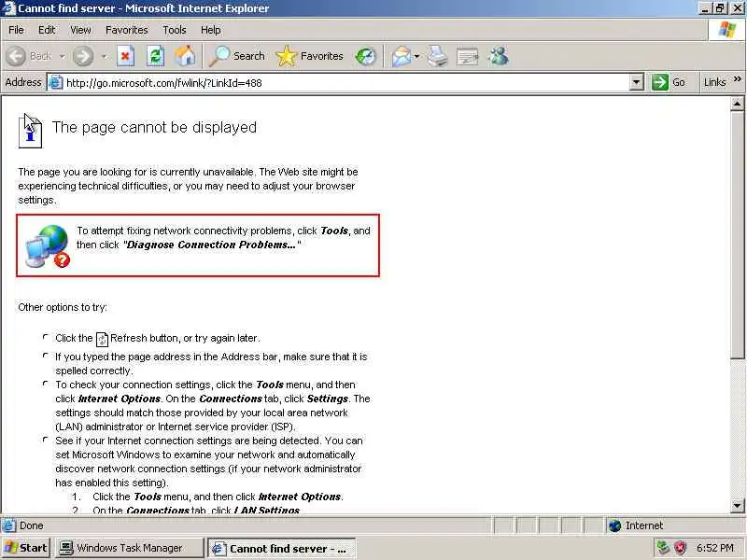Click bold "Internet Options" in third bullet
This screenshot has width=747, height=560.
[120, 399]
